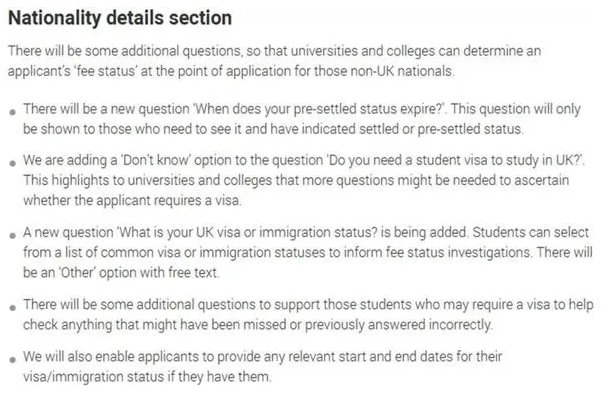This screenshot has height=393, width=611.
Task: Click the bullet beside 'A new question'
Action: point(13,235)
